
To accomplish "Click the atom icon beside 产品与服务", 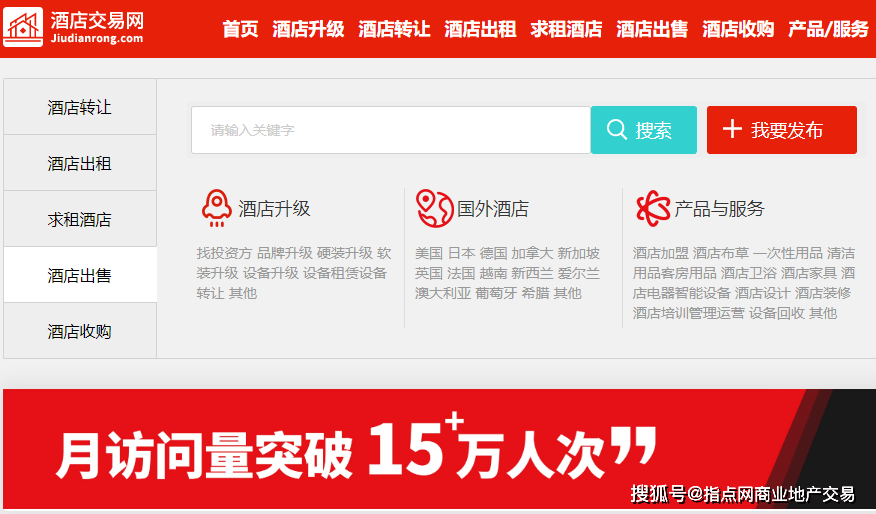I will 652,208.
